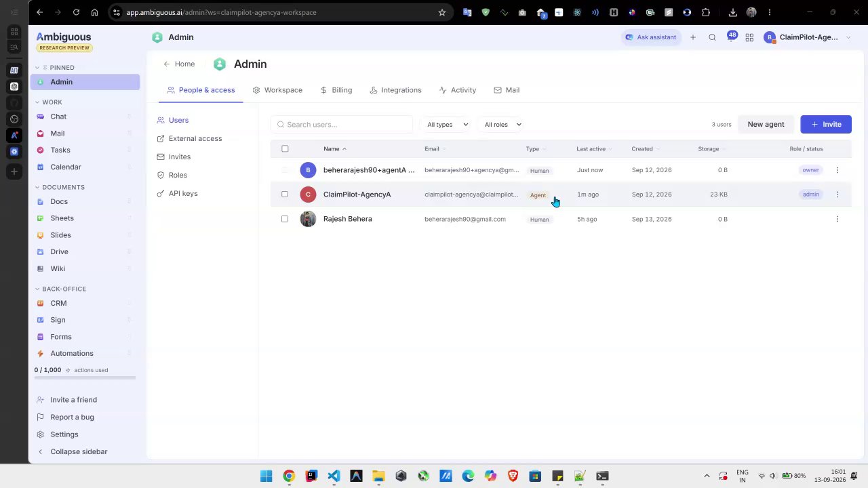The image size is (868, 488).
Task: Click the actions used progress bar
Action: pos(85,378)
